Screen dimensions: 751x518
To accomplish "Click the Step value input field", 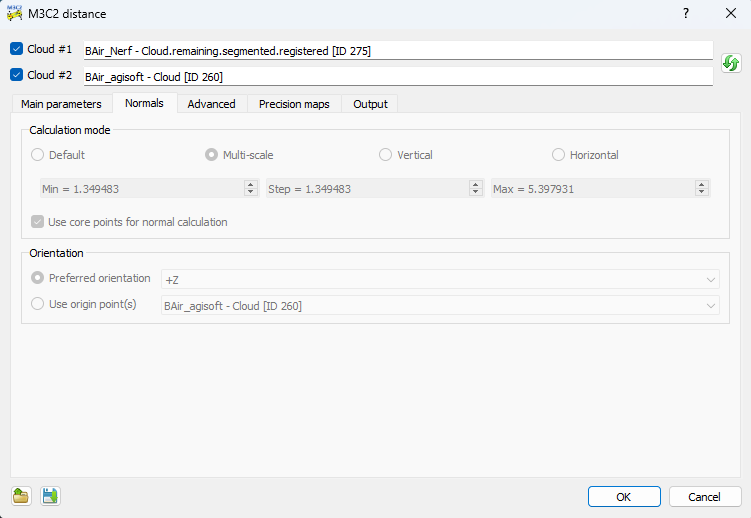I will pos(365,188).
